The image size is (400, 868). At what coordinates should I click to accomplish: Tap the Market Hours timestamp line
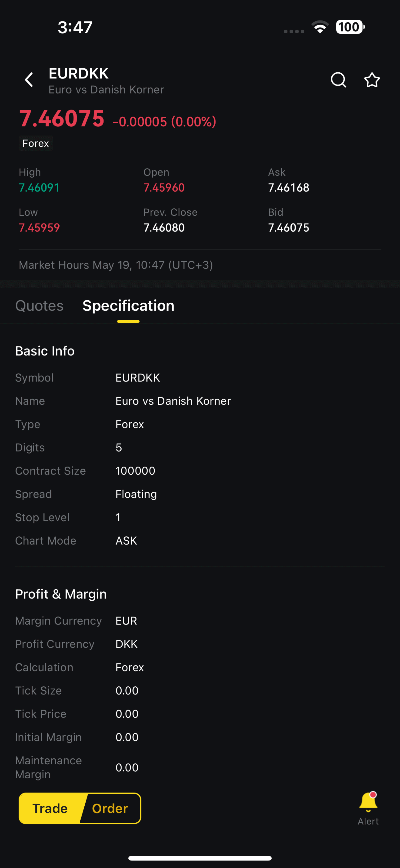click(116, 265)
